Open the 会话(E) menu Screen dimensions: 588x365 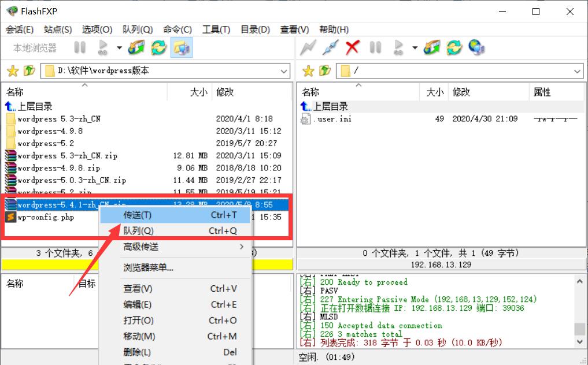(20, 29)
